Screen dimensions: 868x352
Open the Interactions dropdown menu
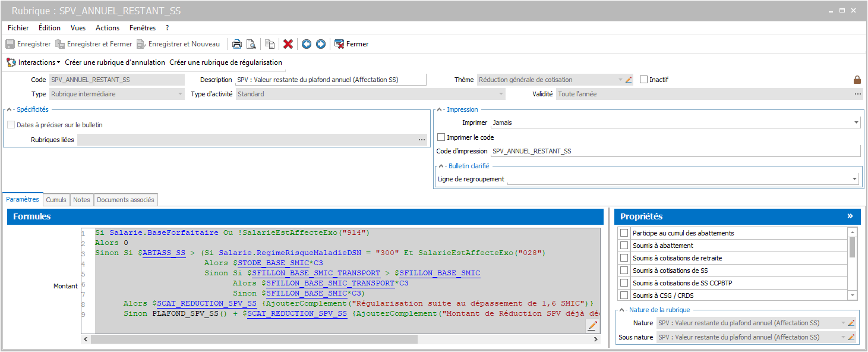[33, 62]
